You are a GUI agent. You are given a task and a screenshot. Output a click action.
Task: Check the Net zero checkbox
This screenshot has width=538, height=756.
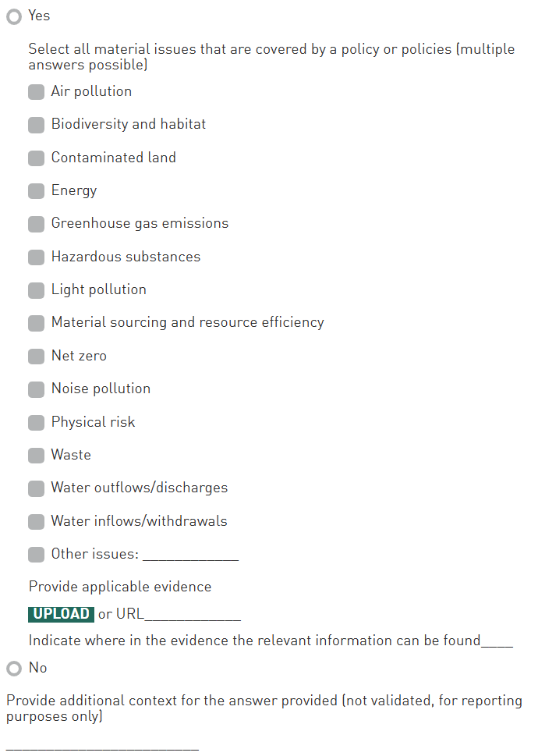pos(37,357)
